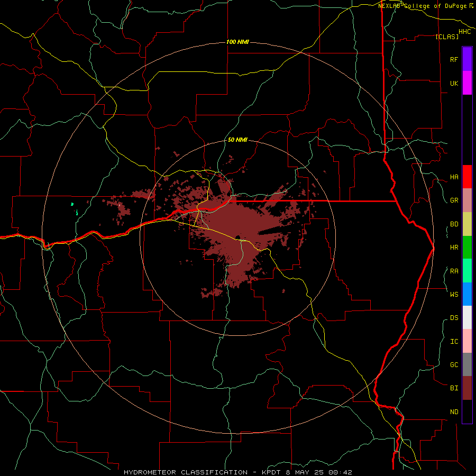The image size is (476, 476).
Task: Click the HHC product code label
Action: click(x=465, y=32)
